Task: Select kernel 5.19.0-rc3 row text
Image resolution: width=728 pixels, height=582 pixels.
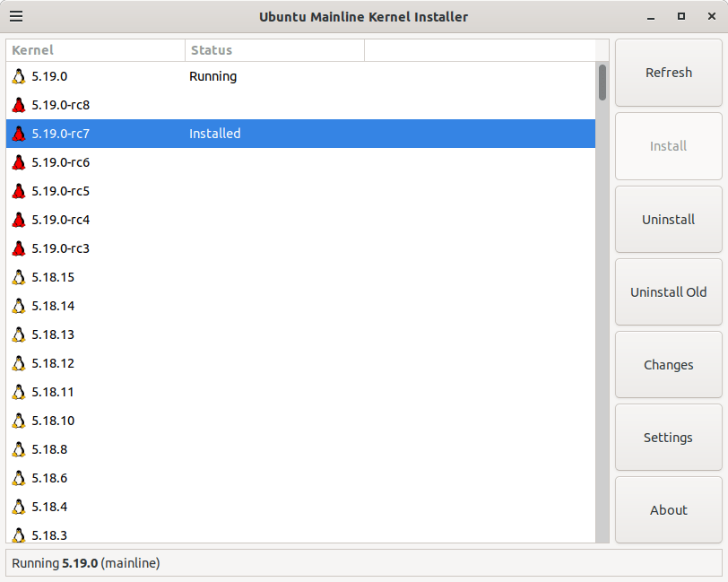Action: (60, 248)
